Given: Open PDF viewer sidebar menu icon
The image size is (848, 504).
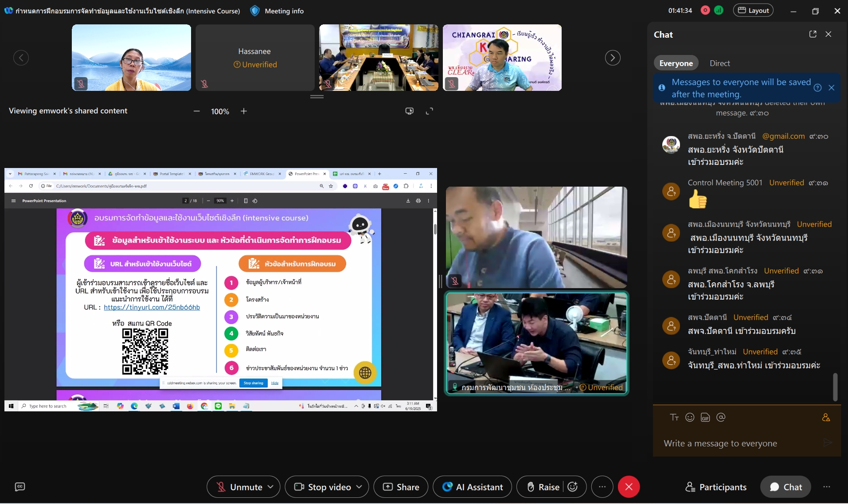Looking at the screenshot, I should tap(13, 201).
